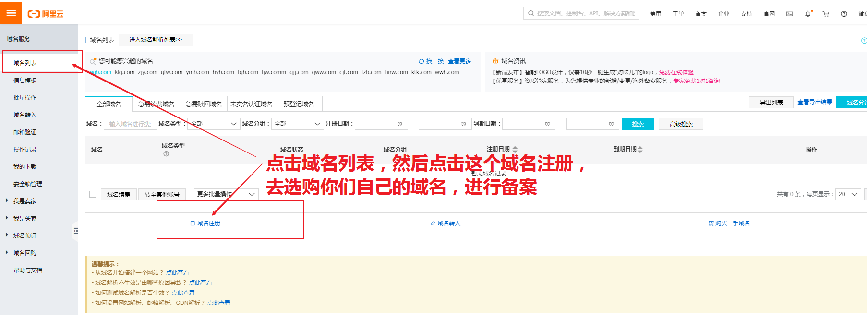
Task: Open the cloud shell terminal icon
Action: pyautogui.click(x=790, y=14)
